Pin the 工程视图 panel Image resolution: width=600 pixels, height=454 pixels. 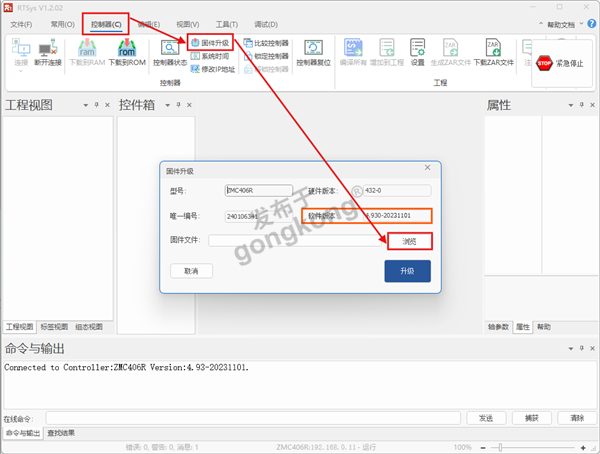[96, 105]
